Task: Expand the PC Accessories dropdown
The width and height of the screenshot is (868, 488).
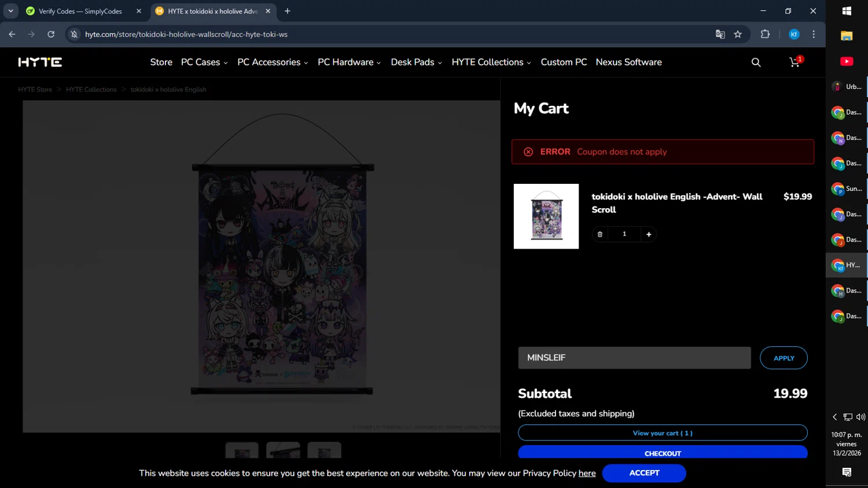Action: tap(273, 62)
